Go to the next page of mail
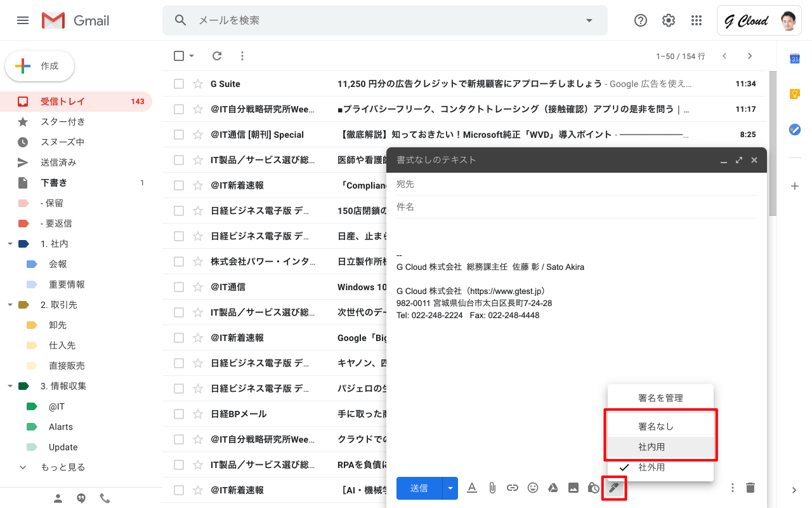Screen dimensions: 812x508 coord(750,56)
